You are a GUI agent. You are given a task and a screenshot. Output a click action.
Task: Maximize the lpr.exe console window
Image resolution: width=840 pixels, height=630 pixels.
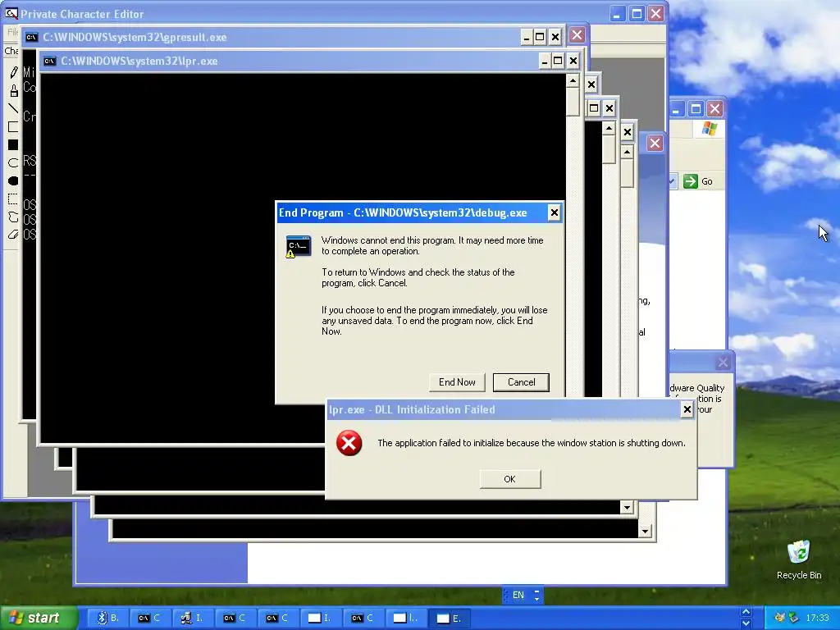point(558,61)
